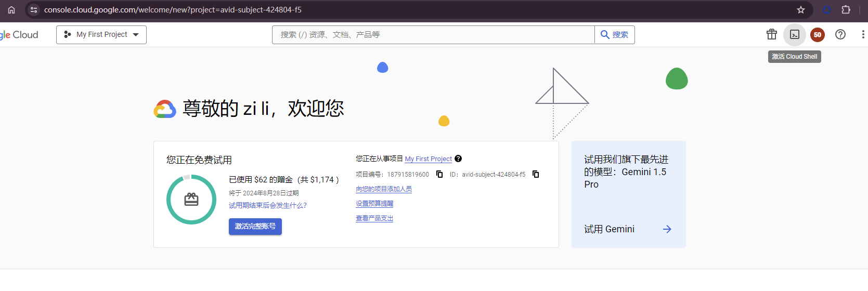Image resolution: width=868 pixels, height=291 pixels.
Task: Click the Gemini 1.5 Pro card title
Action: point(626,172)
